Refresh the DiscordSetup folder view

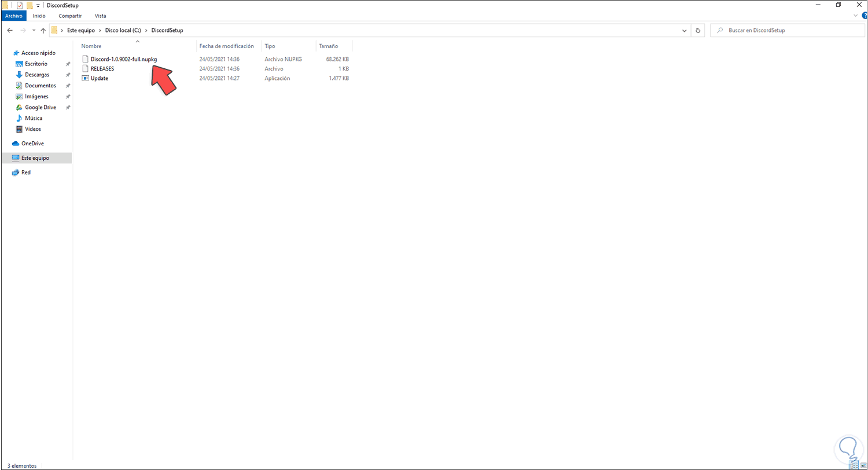click(x=698, y=30)
